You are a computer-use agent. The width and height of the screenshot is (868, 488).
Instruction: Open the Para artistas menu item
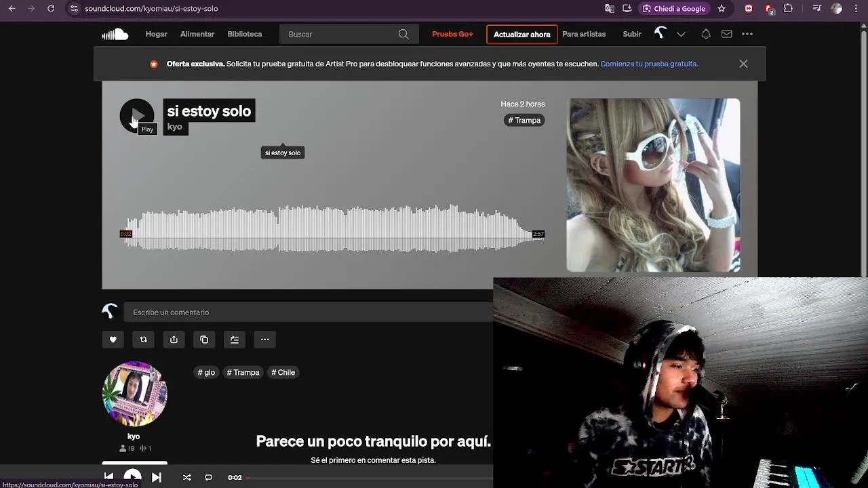click(584, 34)
